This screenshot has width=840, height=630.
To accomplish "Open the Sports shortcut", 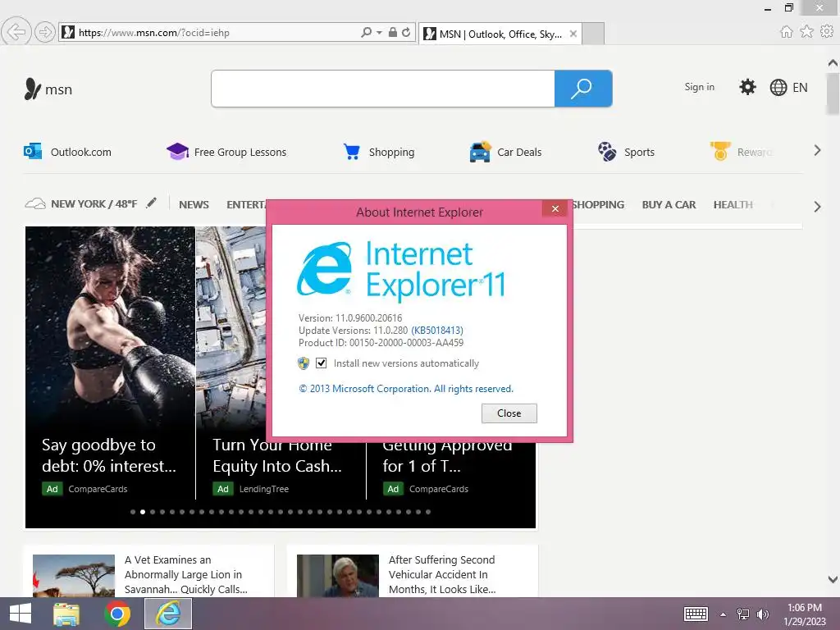I will (x=626, y=152).
